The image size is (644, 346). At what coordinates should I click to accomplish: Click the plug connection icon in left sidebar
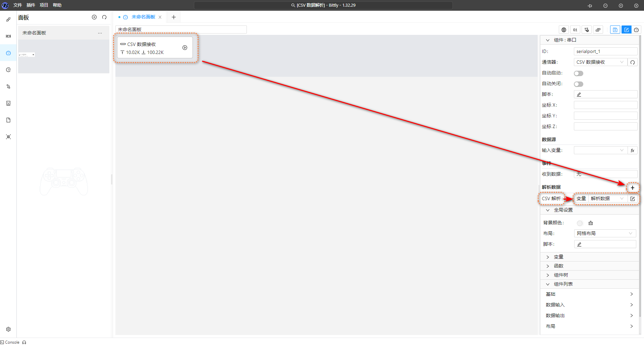click(8, 19)
